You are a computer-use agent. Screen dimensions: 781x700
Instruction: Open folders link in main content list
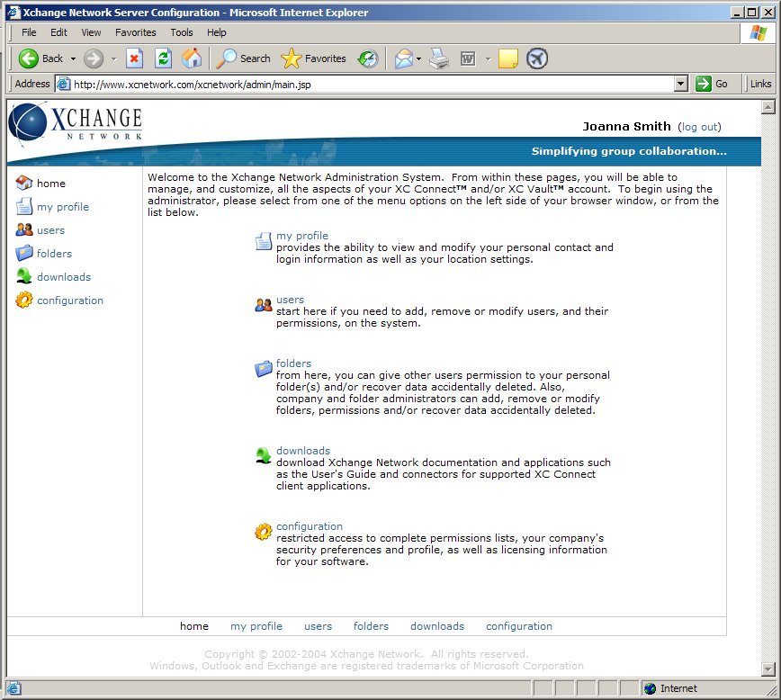[294, 363]
